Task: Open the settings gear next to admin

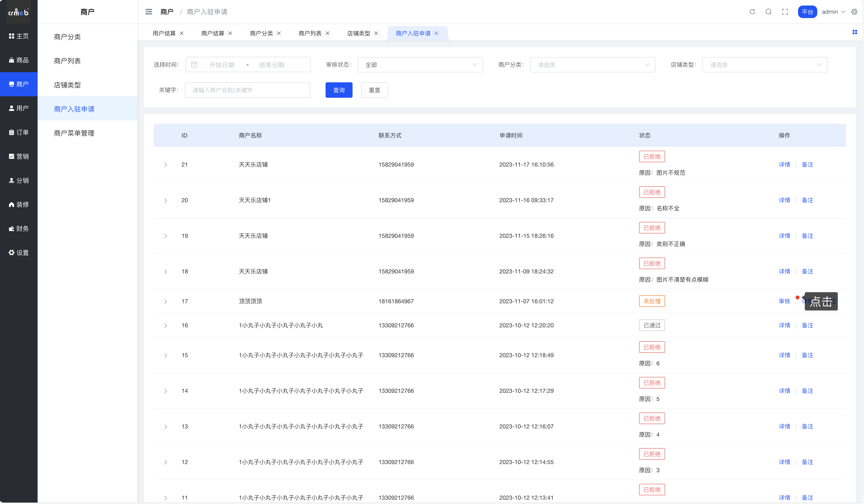Action: click(854, 12)
